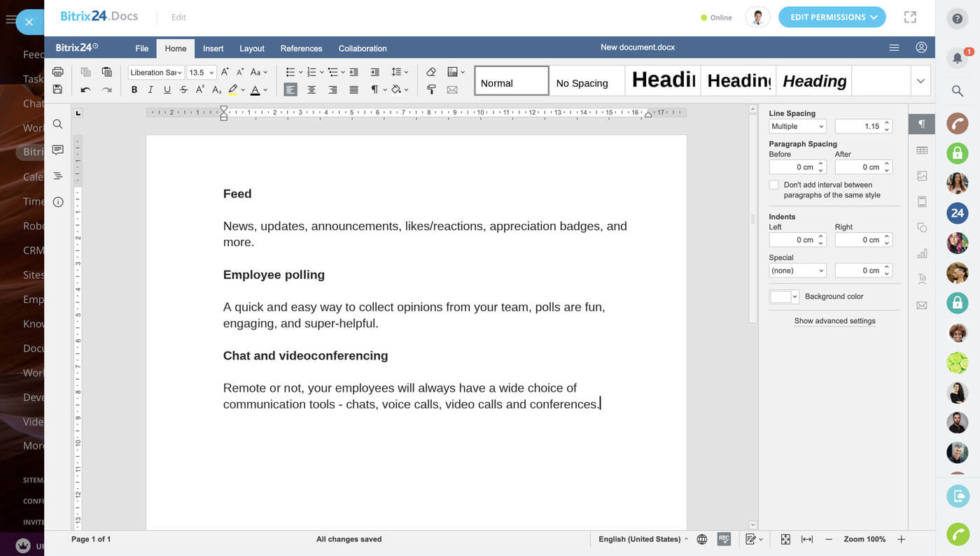Open the Background color swatch picker

(784, 297)
